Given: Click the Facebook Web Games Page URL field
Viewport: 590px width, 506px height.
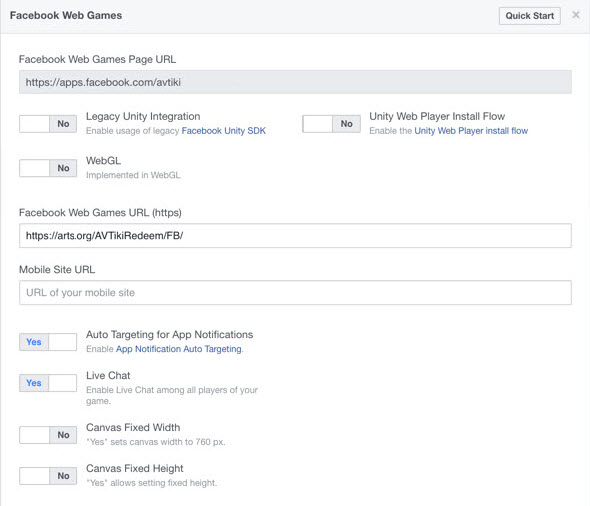Looking at the screenshot, I should click(x=295, y=82).
